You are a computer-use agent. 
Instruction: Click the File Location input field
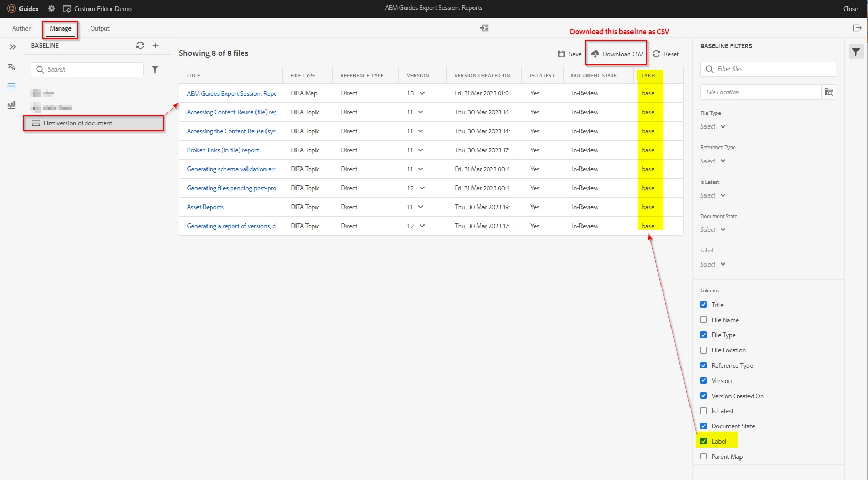761,92
